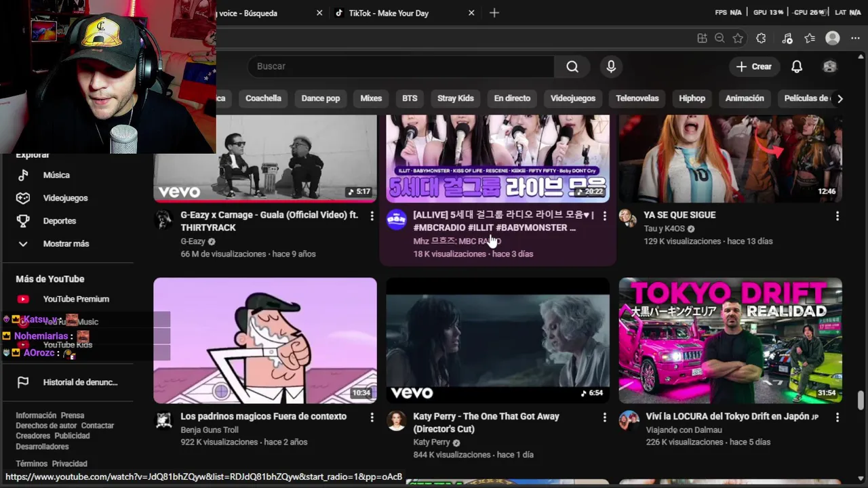Close the TikTok tab
868x488 pixels.
pyautogui.click(x=471, y=13)
